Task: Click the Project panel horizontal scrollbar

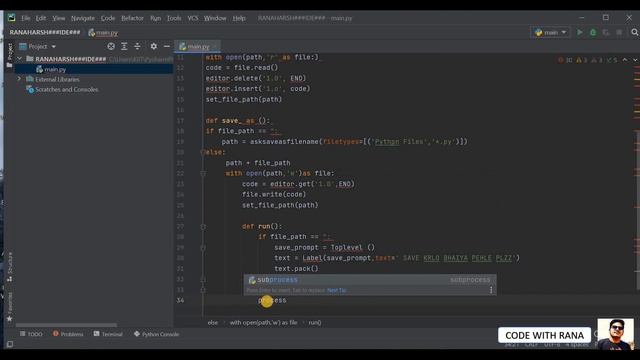Action: (66, 325)
